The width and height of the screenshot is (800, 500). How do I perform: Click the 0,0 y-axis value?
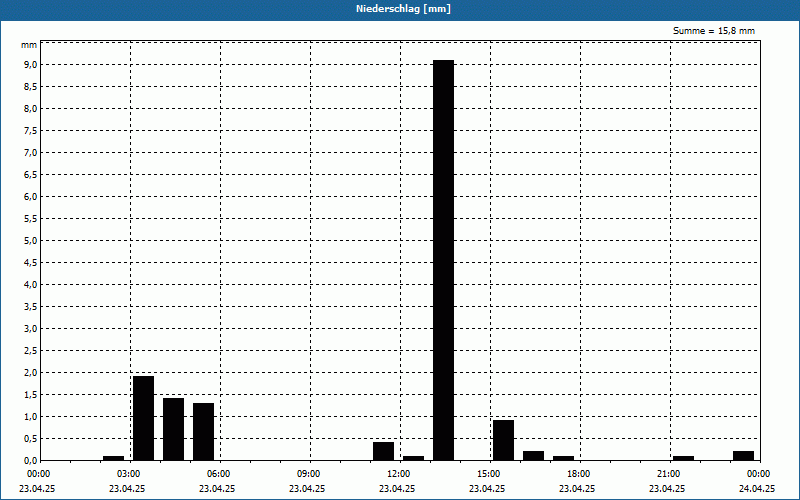click(29, 461)
